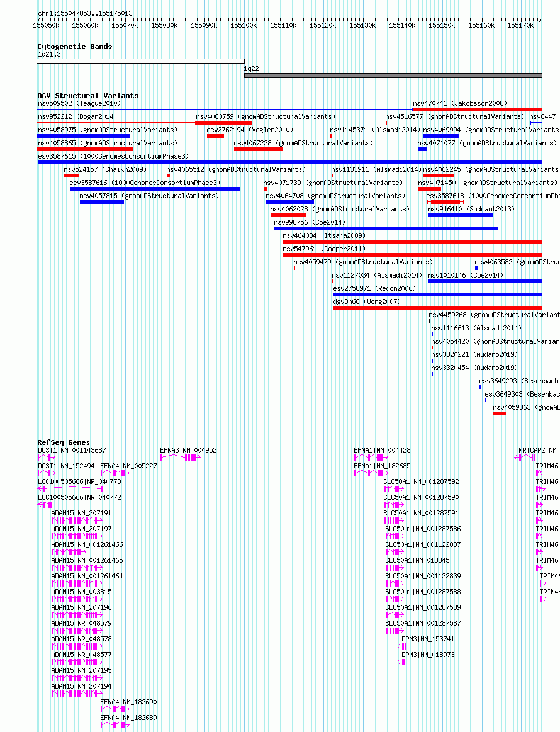
Task: Click the nsv524157 (Shaikh2009) label
Action: point(105,169)
